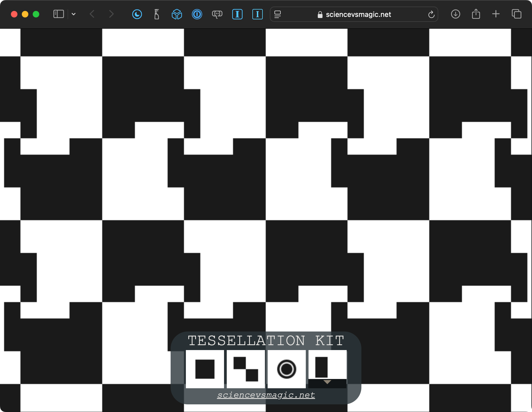Show the downloads list
Screen dimensions: 532x412
coord(455,14)
